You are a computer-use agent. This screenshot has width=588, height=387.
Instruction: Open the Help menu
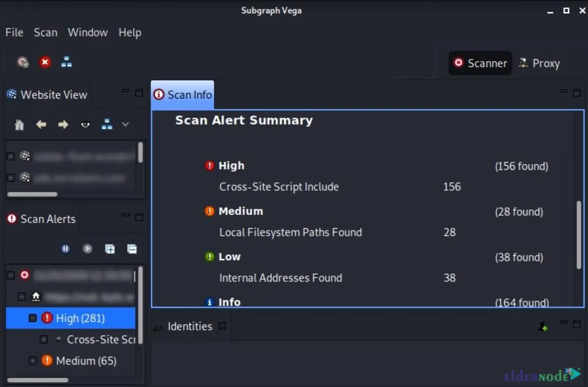point(130,33)
